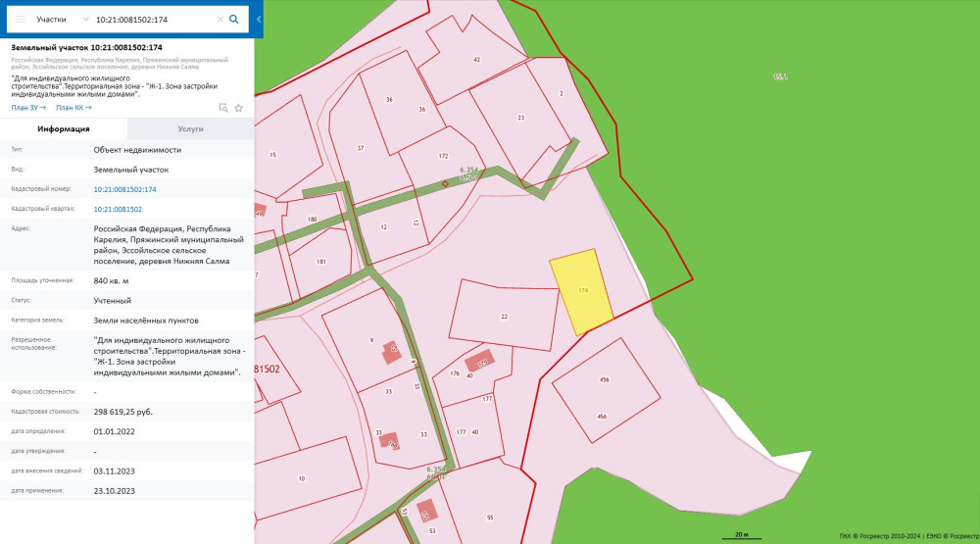This screenshot has width=980, height=544.
Task: Open the hamburger menu in search bar
Action: click(x=20, y=19)
